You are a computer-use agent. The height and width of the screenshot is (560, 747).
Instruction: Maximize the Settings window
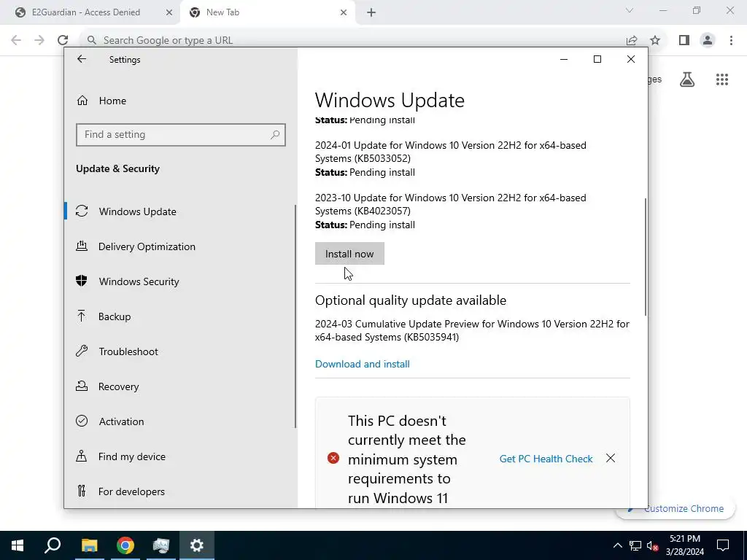(597, 59)
